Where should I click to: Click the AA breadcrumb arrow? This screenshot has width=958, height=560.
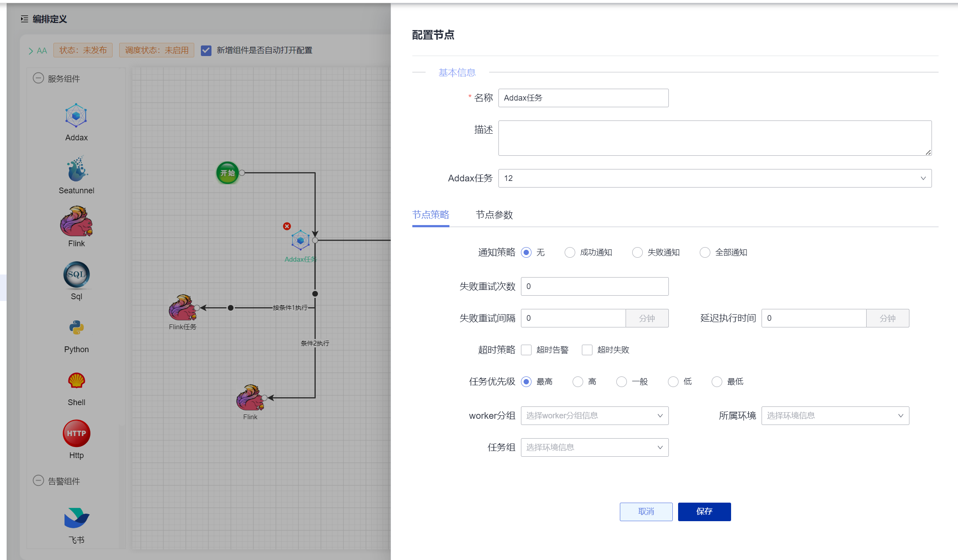[x=31, y=51]
